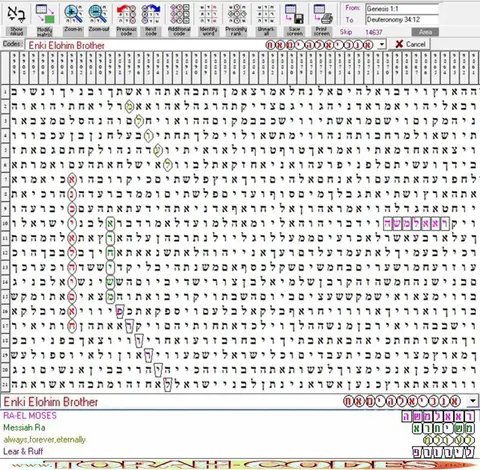Click the row 1 number header
The width and height of the screenshot is (480, 470).
[x=5, y=92]
